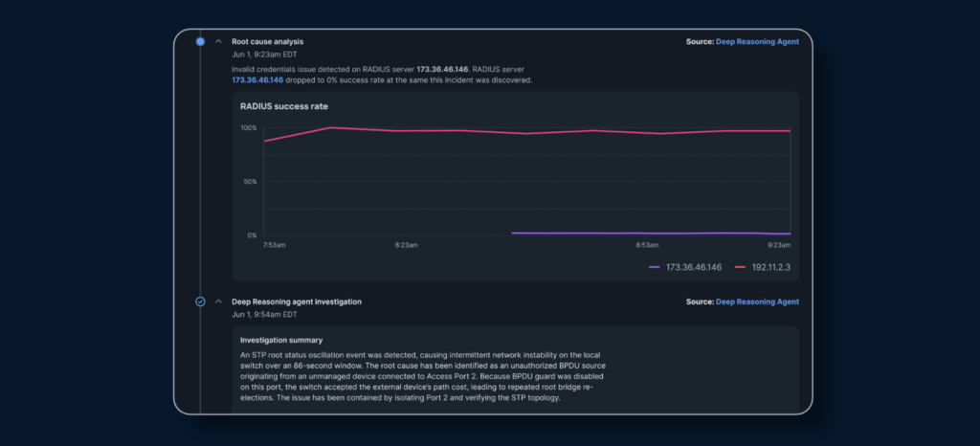Click the 9:23am x-axis label
This screenshot has width=980, height=446.
pos(779,245)
